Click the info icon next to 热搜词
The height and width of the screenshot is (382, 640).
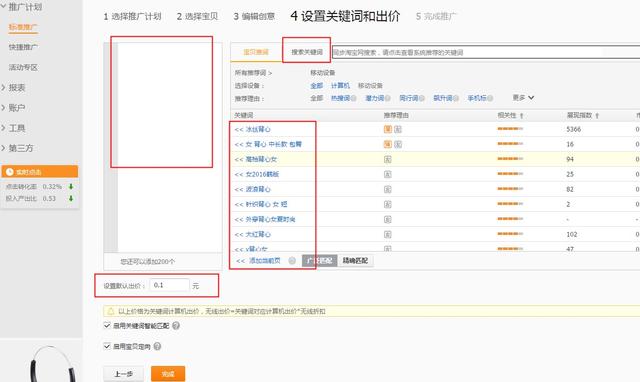click(353, 98)
